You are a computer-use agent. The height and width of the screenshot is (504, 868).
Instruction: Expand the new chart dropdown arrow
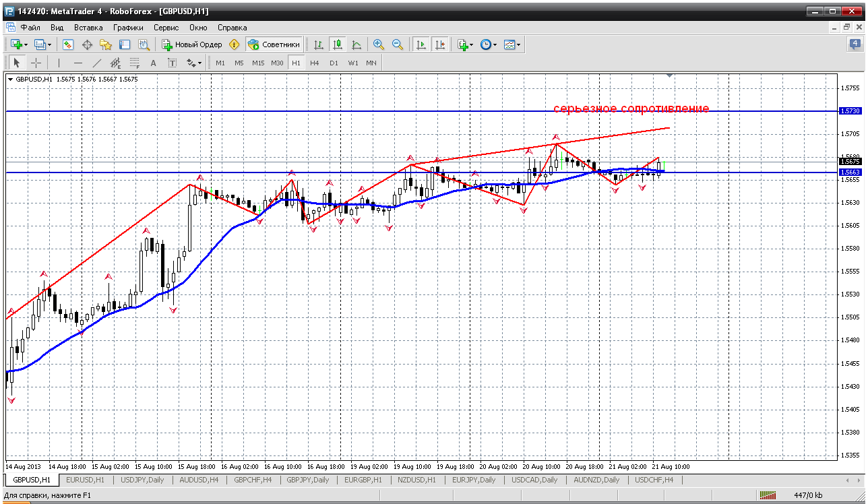click(26, 44)
